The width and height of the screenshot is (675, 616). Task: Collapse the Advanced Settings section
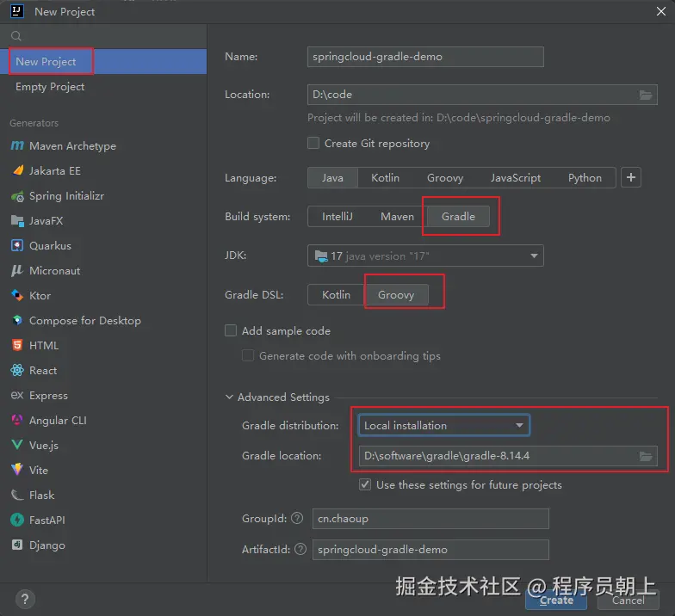point(229,397)
